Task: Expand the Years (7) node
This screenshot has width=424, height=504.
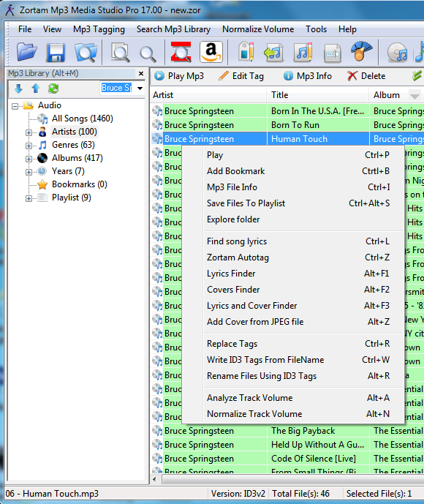Action: (29, 172)
